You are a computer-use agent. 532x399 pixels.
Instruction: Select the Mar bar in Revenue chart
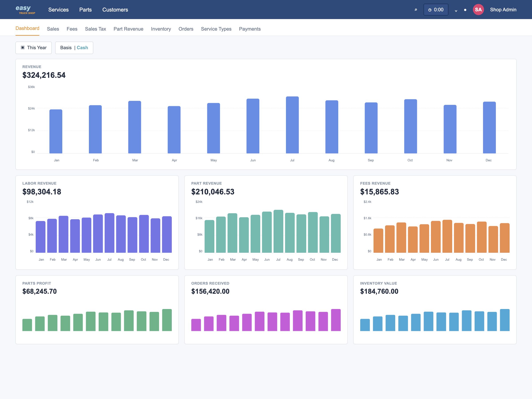135,127
